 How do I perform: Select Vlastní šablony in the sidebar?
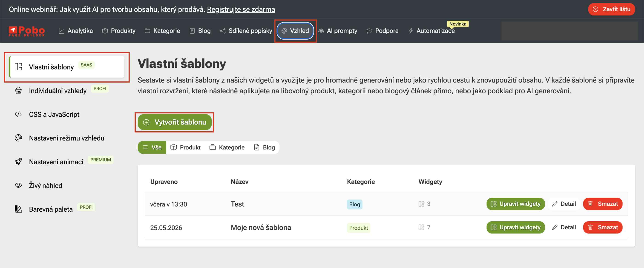[x=67, y=67]
